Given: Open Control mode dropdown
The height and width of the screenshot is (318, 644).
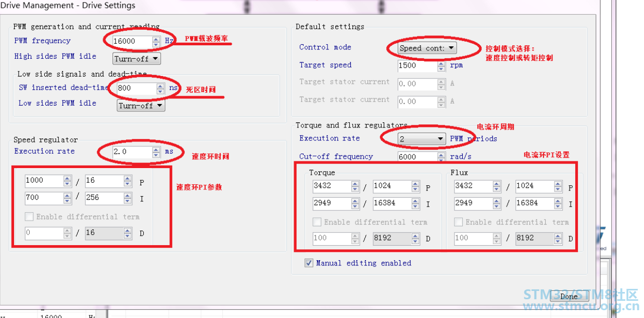Looking at the screenshot, I should pos(427,48).
